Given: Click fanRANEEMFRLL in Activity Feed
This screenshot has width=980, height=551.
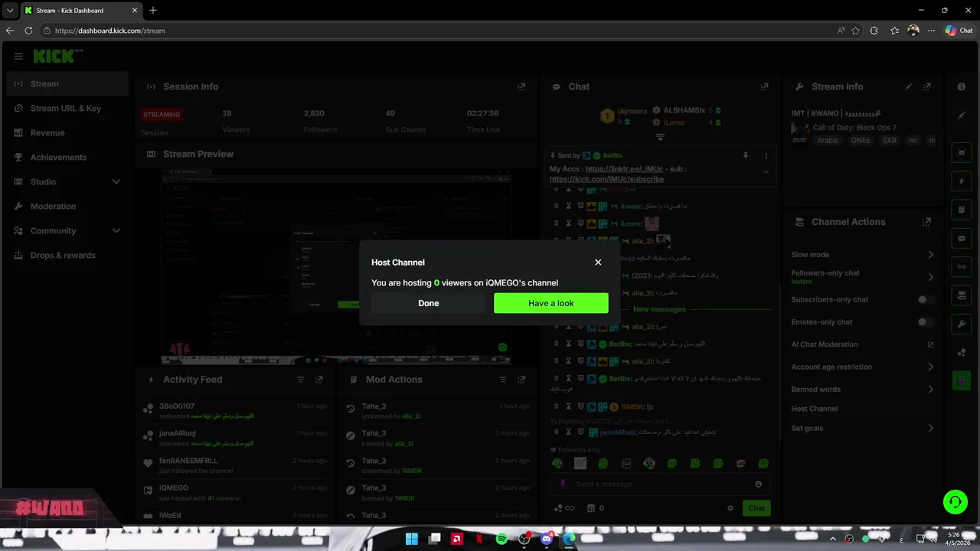Looking at the screenshot, I should click(188, 461).
